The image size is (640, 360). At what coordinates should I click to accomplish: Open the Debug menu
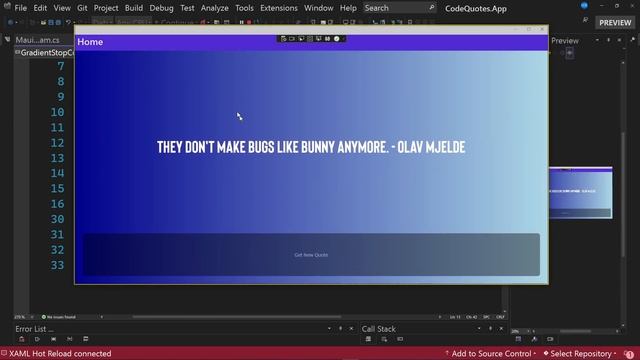(161, 8)
